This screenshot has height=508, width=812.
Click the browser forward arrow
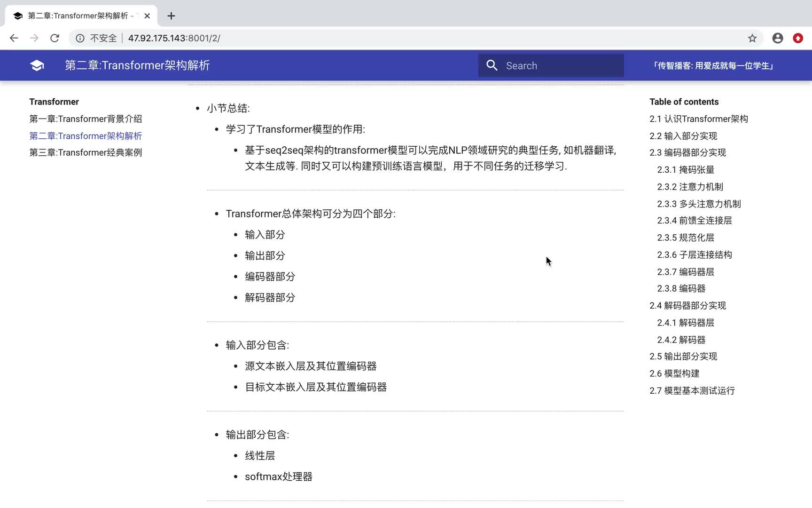(34, 38)
